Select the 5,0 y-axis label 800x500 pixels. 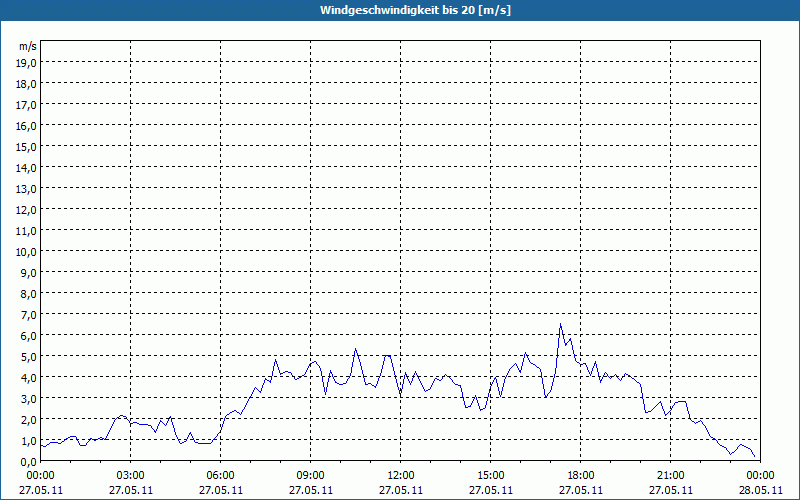(30, 357)
